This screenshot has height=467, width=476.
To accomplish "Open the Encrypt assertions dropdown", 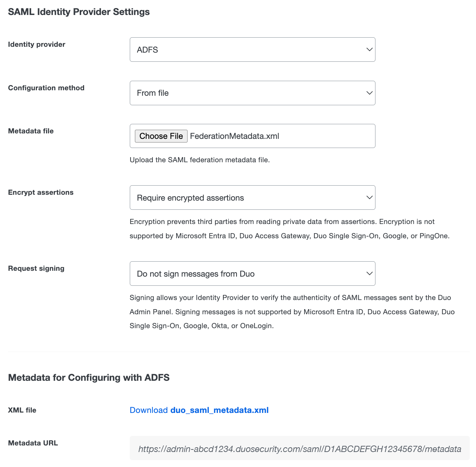I will click(x=253, y=197).
